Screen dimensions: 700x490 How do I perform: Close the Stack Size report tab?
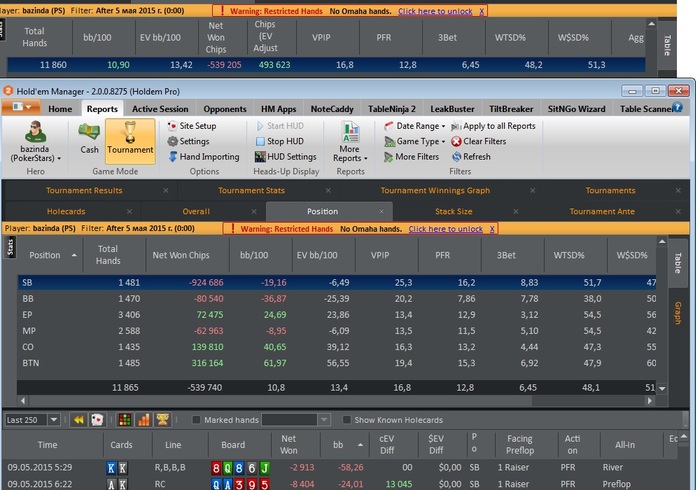pyautogui.click(x=516, y=212)
